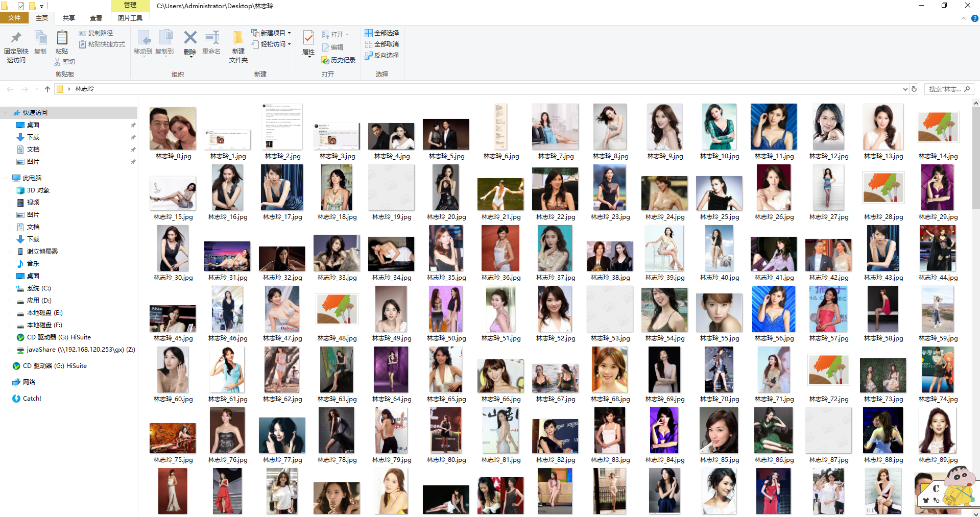Switch to the Share (共享) tab
The height and width of the screenshot is (517, 980).
[x=69, y=18]
